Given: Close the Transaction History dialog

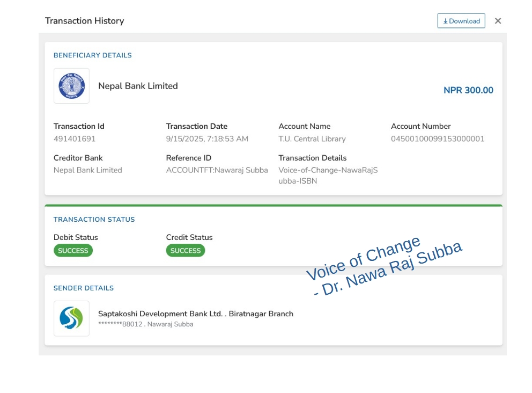Looking at the screenshot, I should pyautogui.click(x=498, y=21).
